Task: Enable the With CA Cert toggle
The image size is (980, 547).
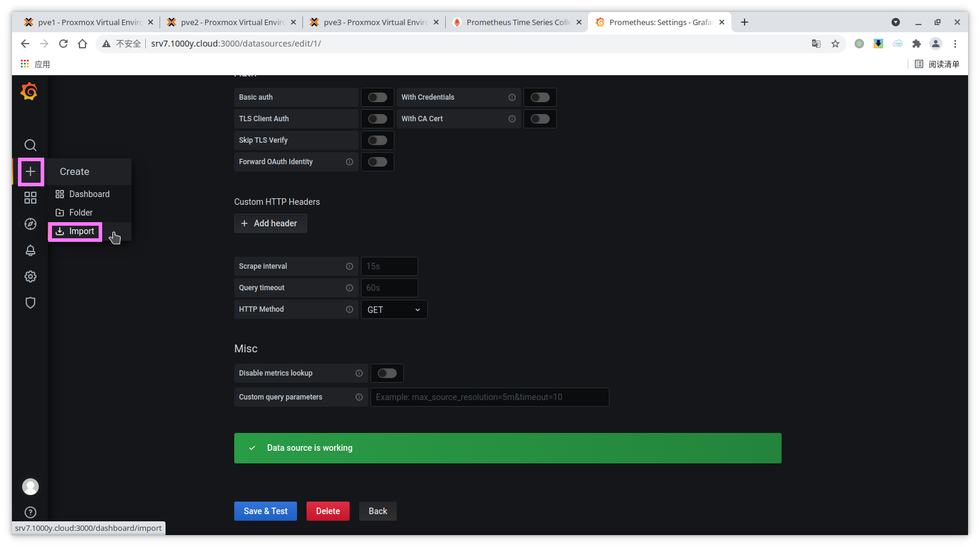Action: point(540,119)
